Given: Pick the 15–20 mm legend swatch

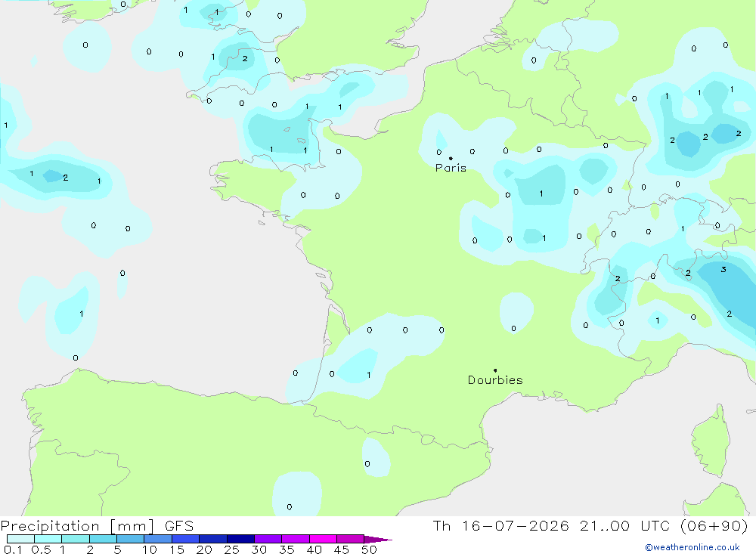Looking at the screenshot, I should coord(186,539).
